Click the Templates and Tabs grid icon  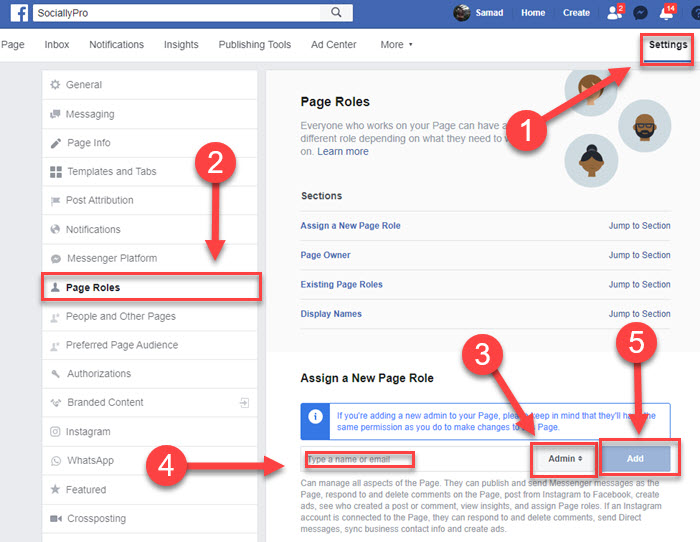(56, 171)
